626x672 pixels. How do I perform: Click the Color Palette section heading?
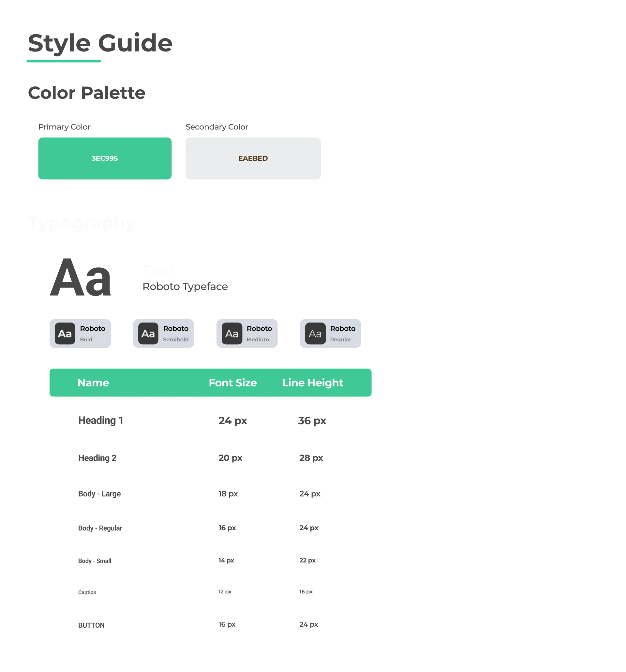[86, 93]
